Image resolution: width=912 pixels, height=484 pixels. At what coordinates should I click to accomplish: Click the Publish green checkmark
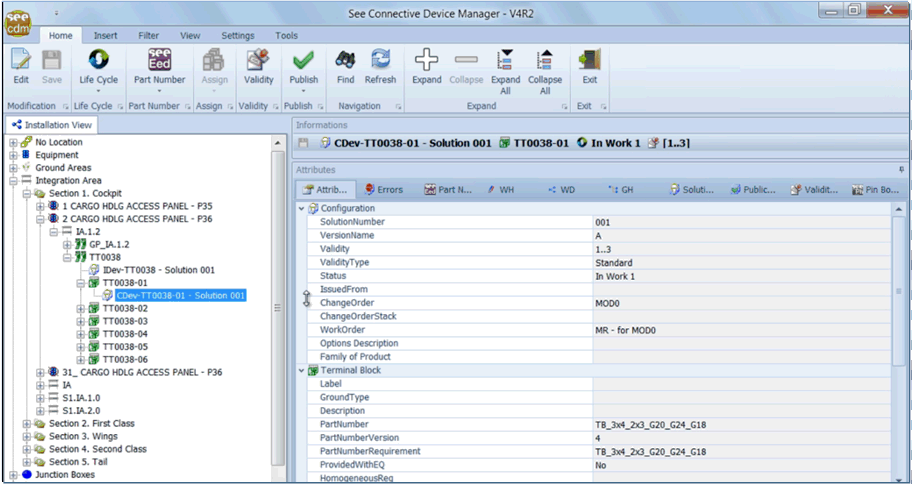(x=304, y=60)
